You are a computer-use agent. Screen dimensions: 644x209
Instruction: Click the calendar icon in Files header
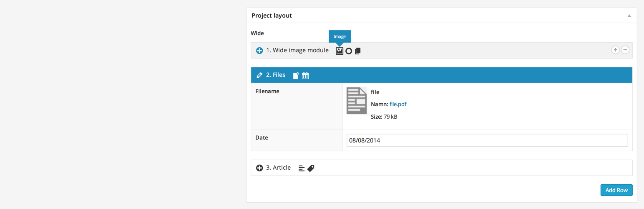click(x=305, y=75)
